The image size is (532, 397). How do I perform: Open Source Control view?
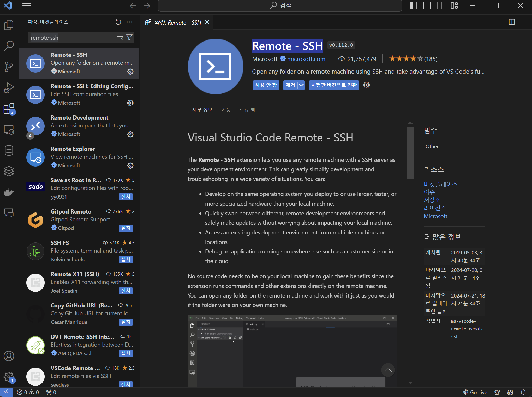(x=9, y=67)
